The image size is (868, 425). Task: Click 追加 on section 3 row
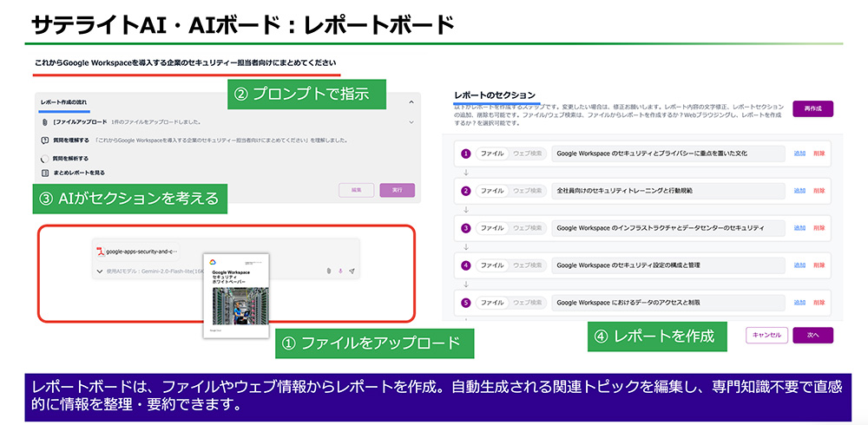(x=799, y=228)
